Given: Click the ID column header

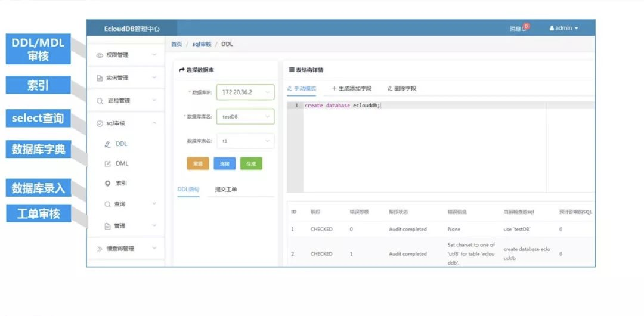Looking at the screenshot, I should click(x=293, y=212).
